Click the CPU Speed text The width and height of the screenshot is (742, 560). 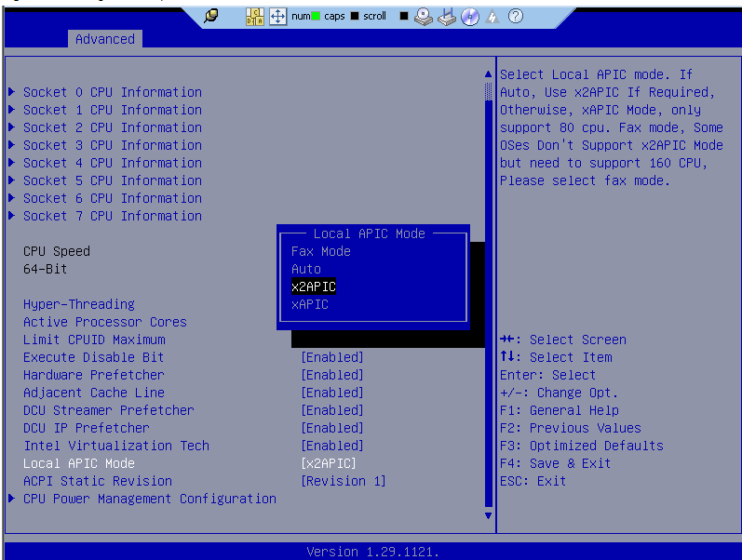coord(57,251)
